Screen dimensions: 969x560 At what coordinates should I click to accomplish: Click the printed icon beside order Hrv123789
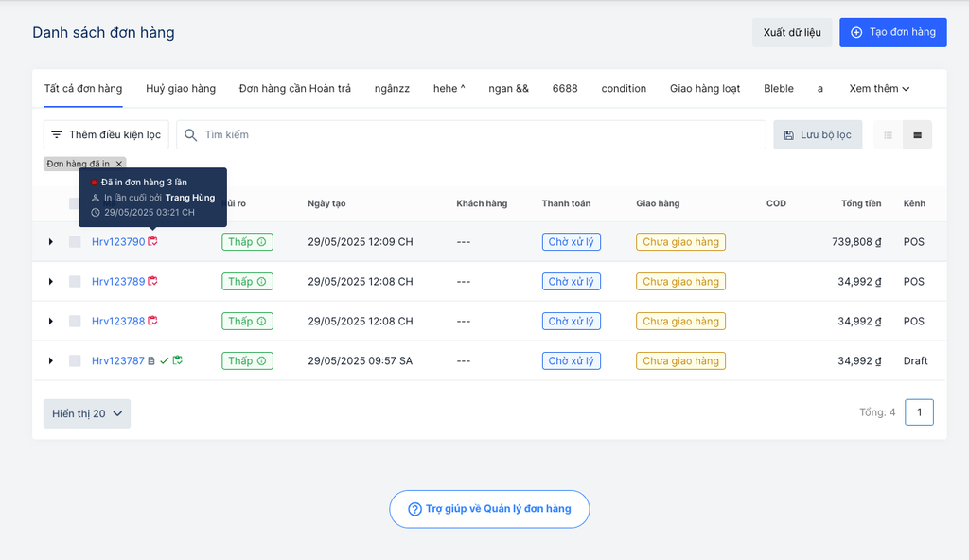click(152, 281)
